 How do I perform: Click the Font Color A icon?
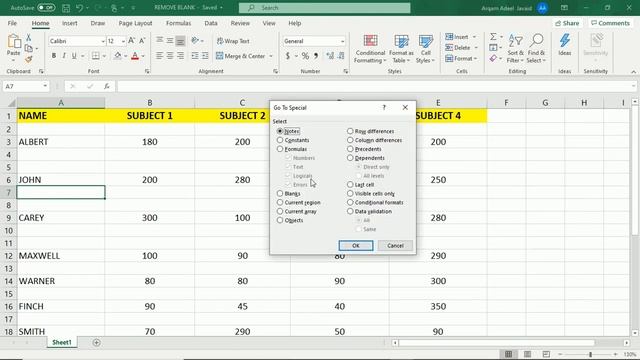pos(135,56)
